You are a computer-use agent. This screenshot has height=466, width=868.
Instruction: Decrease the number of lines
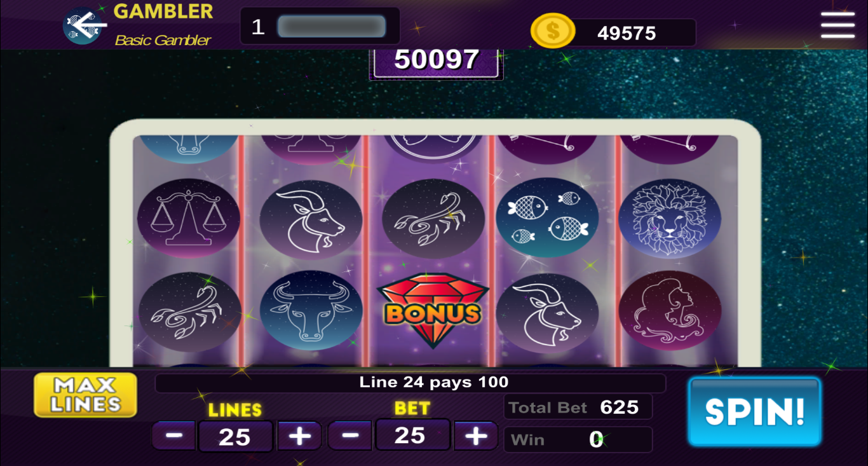coord(174,436)
